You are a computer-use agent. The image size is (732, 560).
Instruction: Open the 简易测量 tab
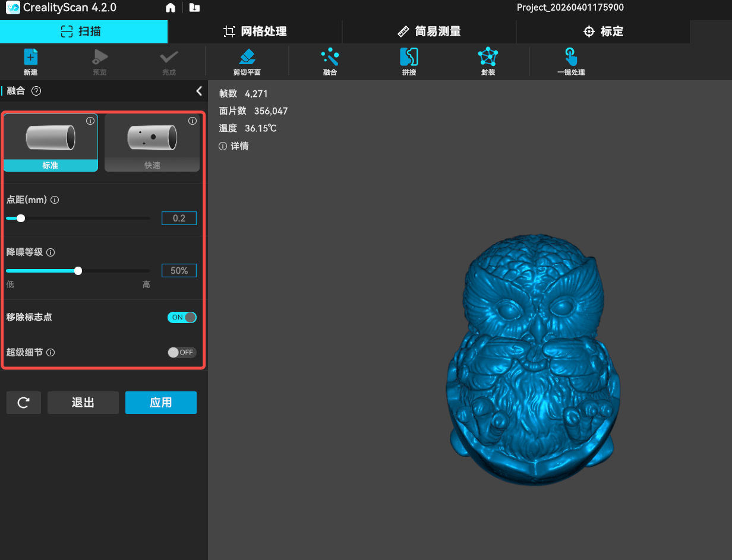point(429,31)
